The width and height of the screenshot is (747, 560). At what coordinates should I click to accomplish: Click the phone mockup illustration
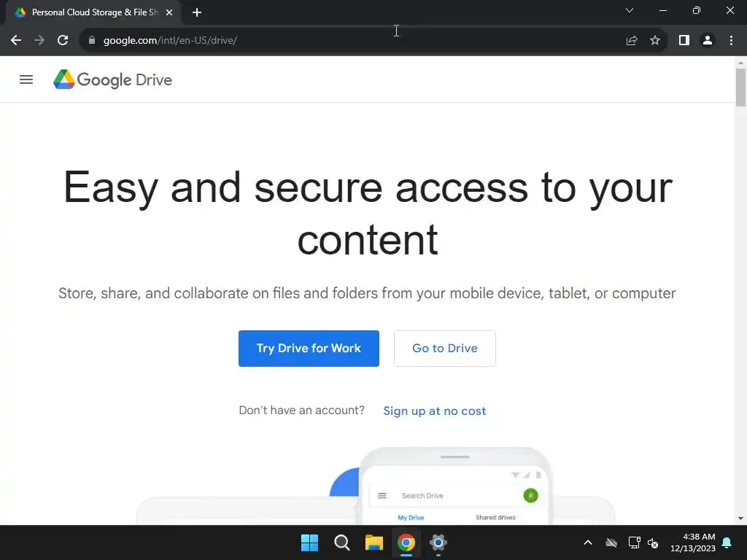pos(455,486)
